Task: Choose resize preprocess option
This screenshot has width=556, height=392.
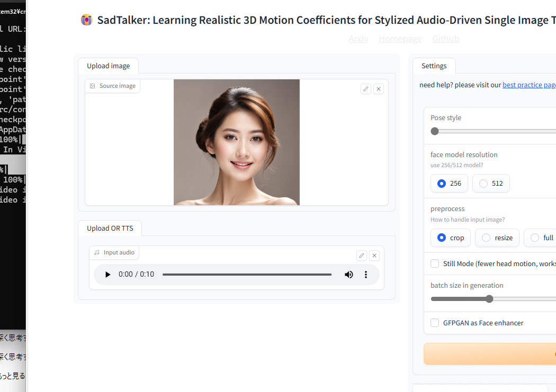Action: tap(486, 238)
